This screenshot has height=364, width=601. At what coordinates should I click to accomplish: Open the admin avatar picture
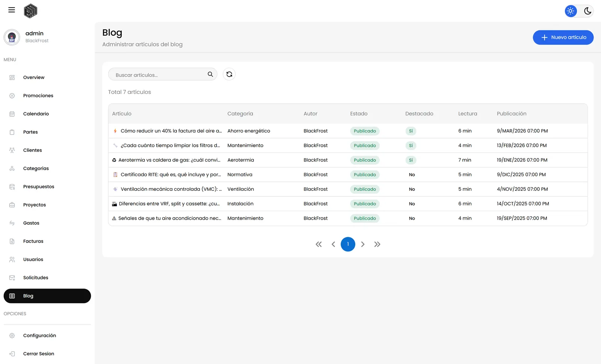(x=12, y=37)
